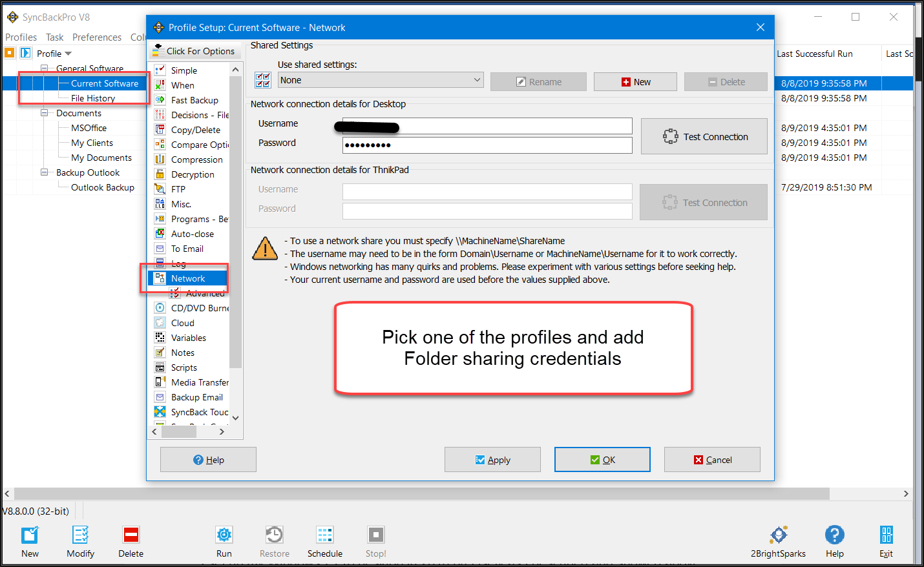Click the Apply button
Screen dimensions: 924x567
(492, 460)
